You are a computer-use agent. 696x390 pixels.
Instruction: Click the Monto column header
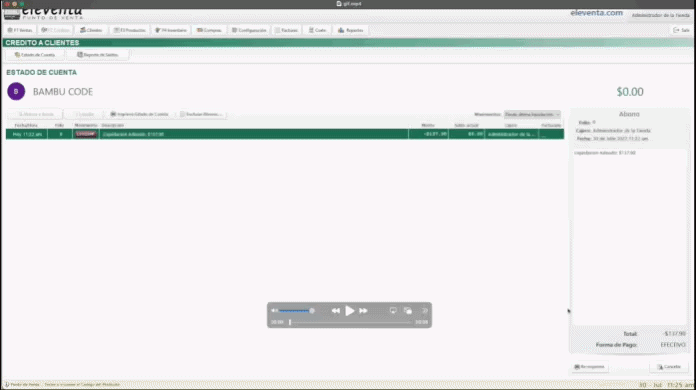428,126
